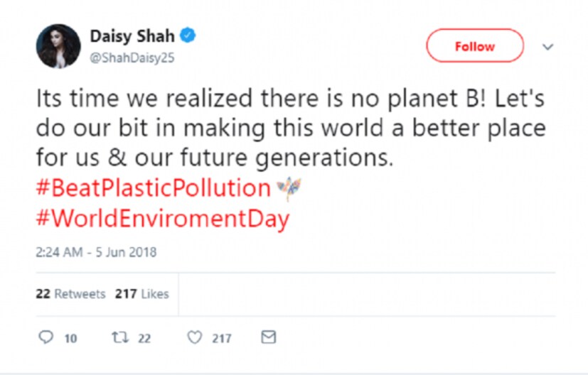Click the envelope direct message icon
The width and height of the screenshot is (588, 375).
[268, 338]
